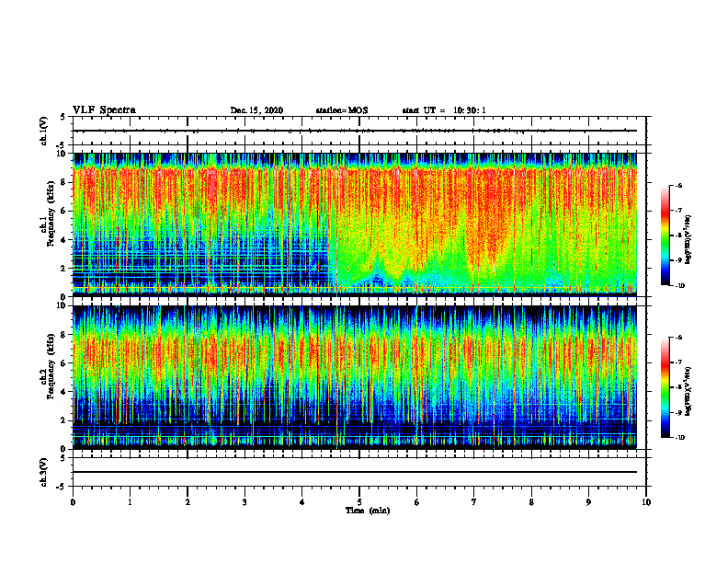This screenshot has width=728, height=563.
Task: Click the ch.1 voltage waveform trace
Action: 355,131
